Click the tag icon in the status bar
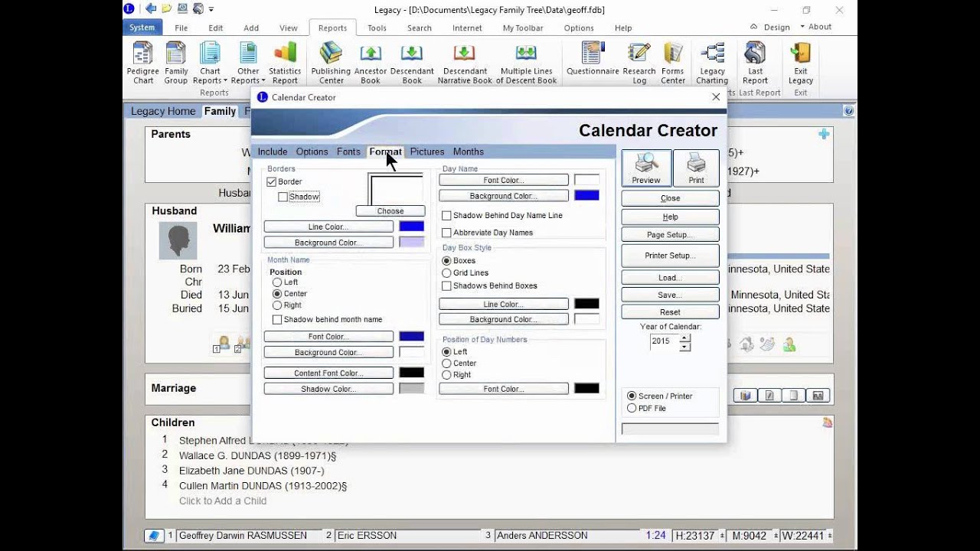The image size is (980, 551). [x=154, y=536]
